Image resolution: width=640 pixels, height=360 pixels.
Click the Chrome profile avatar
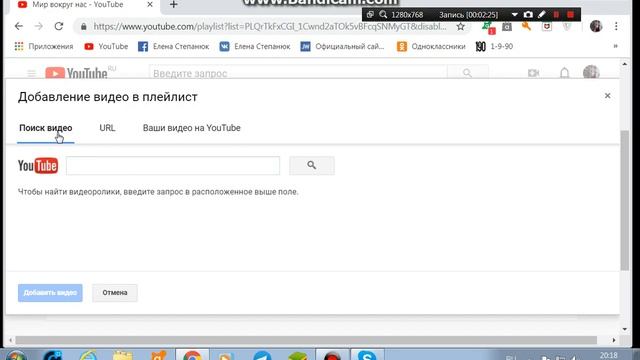[596, 27]
